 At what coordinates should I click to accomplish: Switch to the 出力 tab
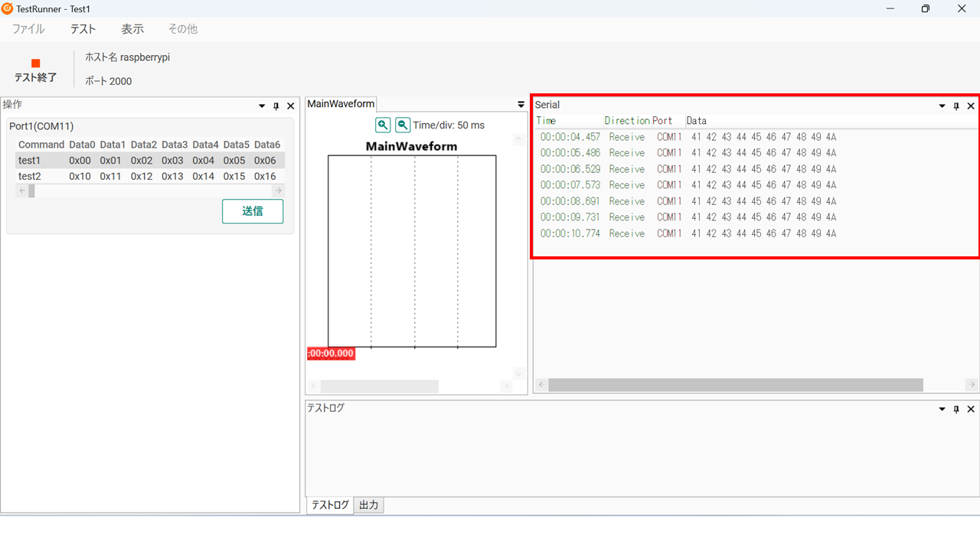click(368, 505)
